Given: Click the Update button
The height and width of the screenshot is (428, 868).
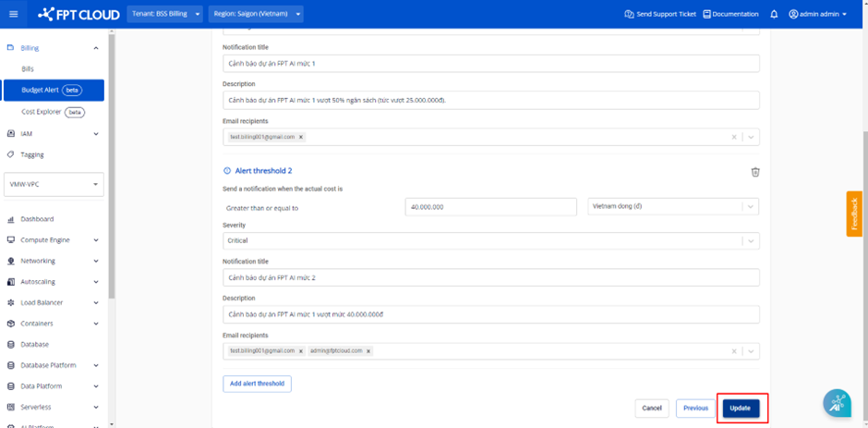Looking at the screenshot, I should [x=741, y=408].
